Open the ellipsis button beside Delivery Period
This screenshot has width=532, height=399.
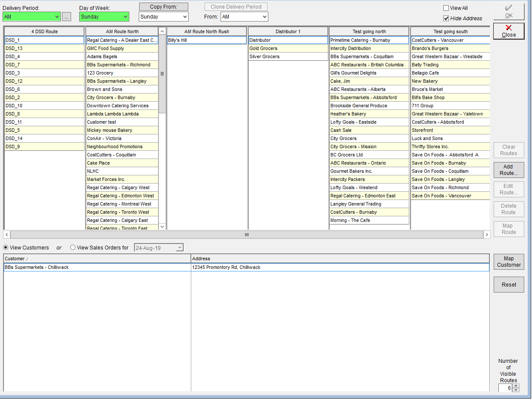click(66, 17)
